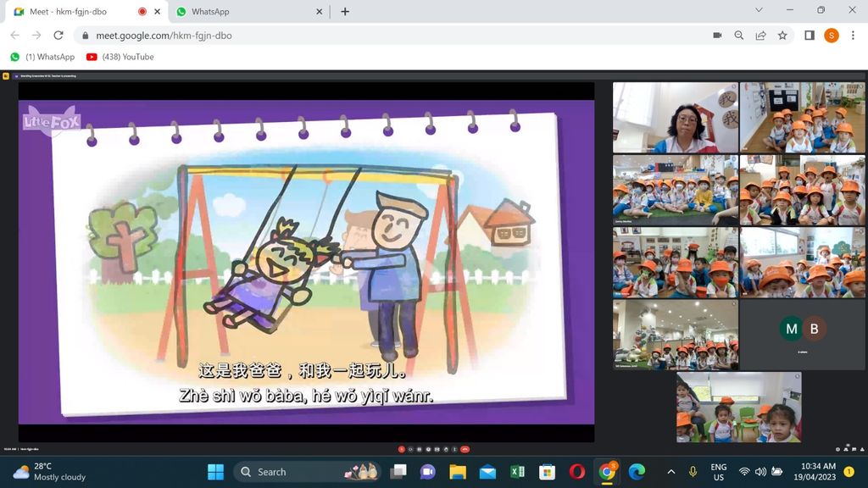Open YouTube bookmark
Screen dimensions: 868x488
coord(120,57)
